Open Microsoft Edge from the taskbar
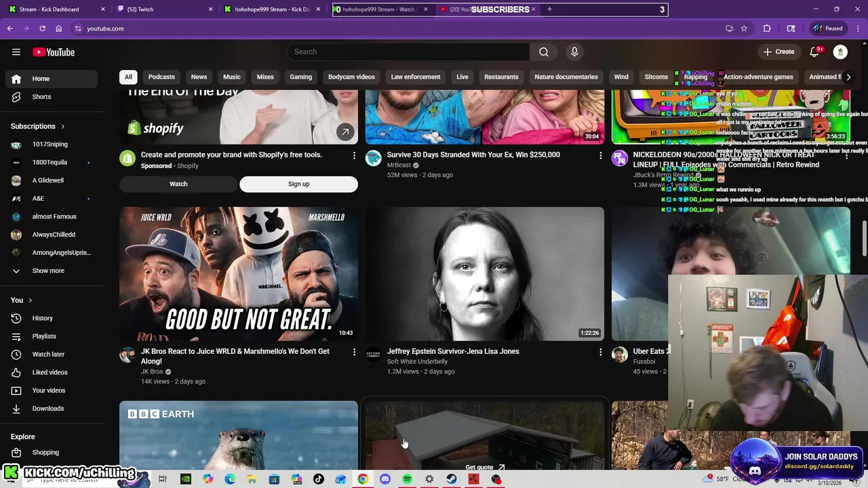 coord(230,479)
